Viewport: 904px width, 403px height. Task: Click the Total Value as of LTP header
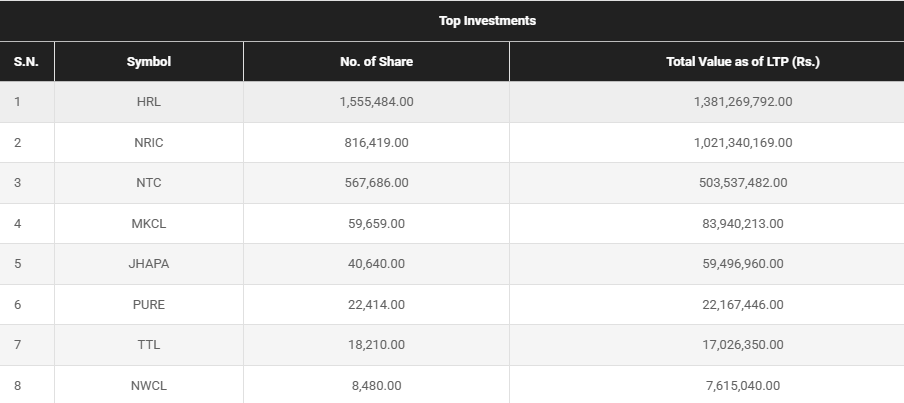742,62
